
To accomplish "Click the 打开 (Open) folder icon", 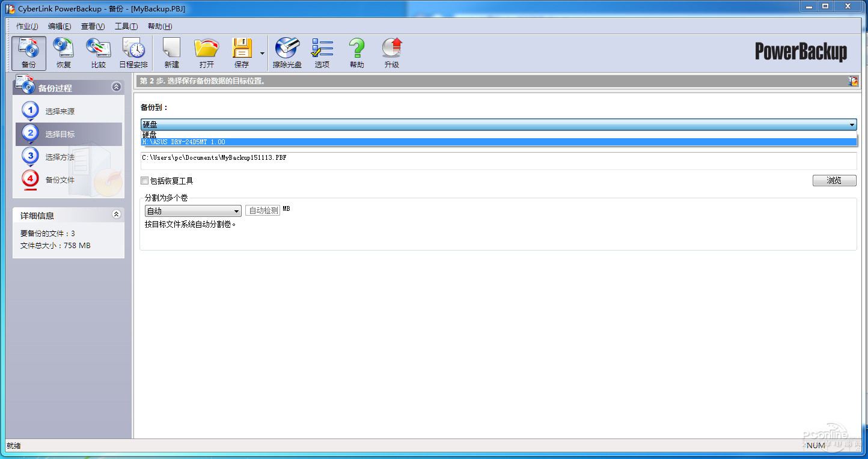I will [x=206, y=53].
